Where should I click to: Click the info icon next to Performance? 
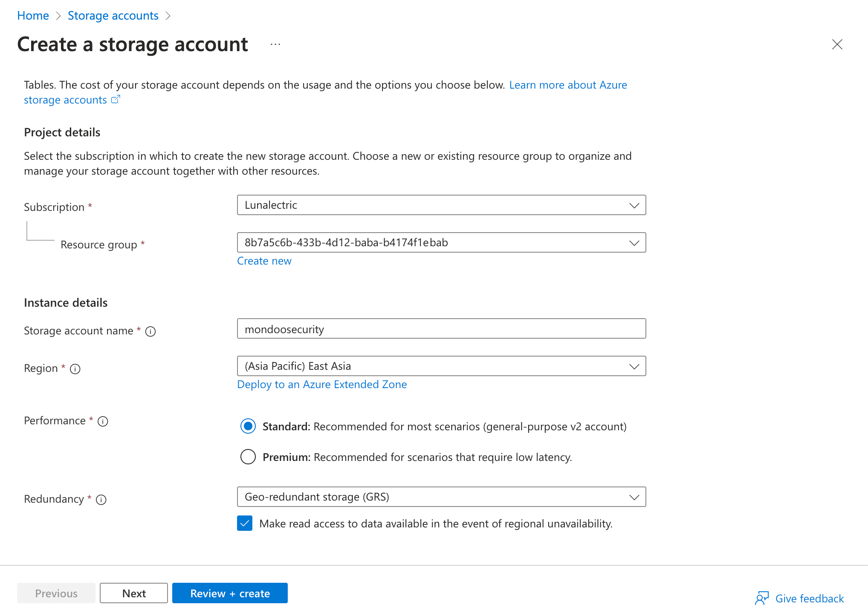tap(102, 421)
